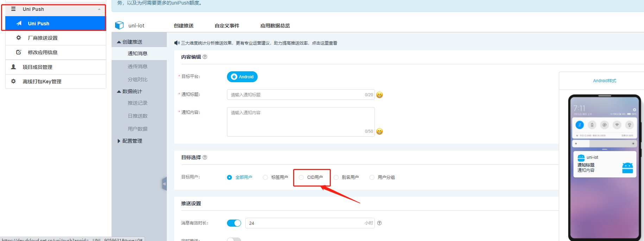Click Android robot icon in preview notification

(627, 168)
